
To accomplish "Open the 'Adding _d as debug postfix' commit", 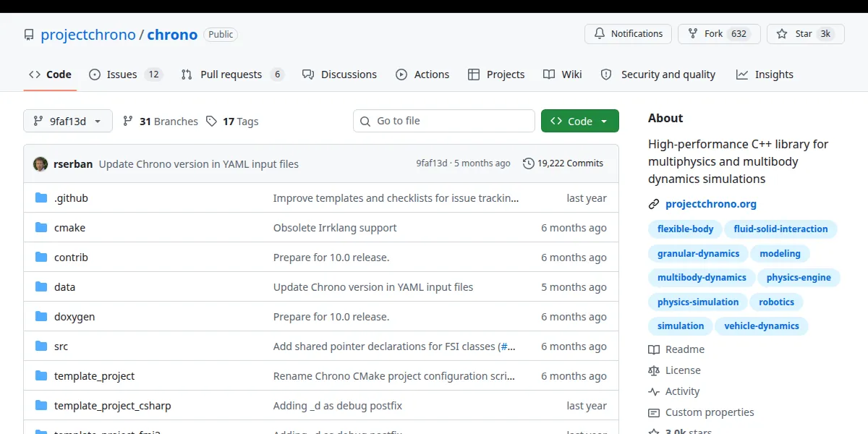I will point(338,406).
